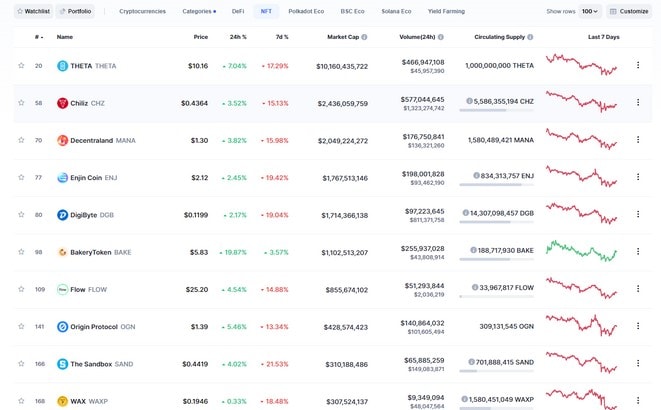Sort by 24h % column header
The height and width of the screenshot is (410, 661).
pos(238,37)
